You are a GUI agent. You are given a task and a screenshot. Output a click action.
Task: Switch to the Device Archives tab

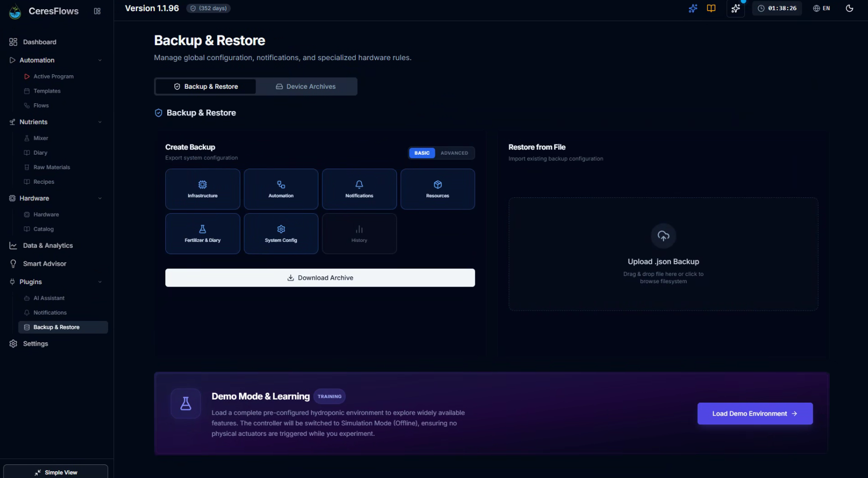(x=306, y=87)
